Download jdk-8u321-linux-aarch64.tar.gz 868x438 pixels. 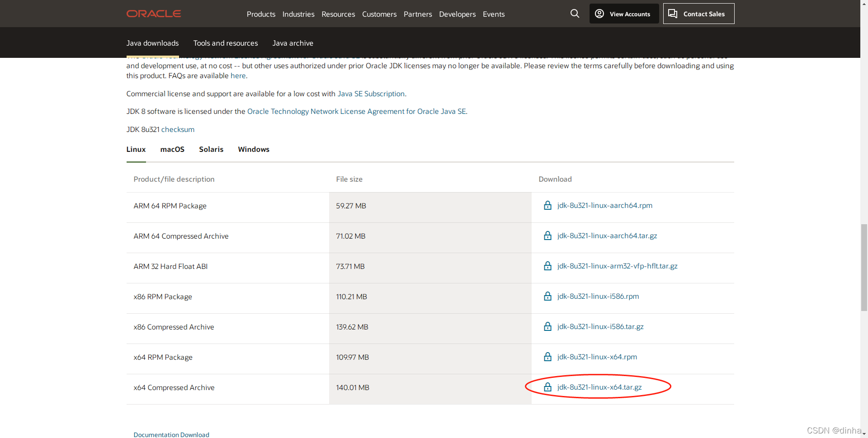(x=607, y=235)
